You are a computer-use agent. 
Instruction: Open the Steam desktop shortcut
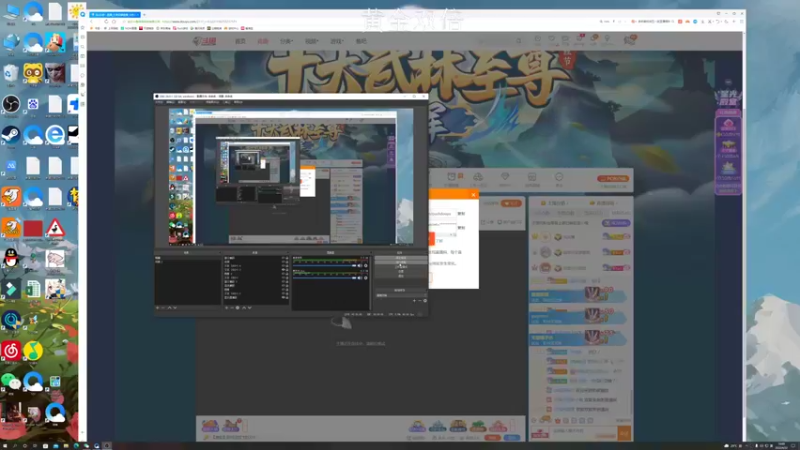tap(11, 135)
